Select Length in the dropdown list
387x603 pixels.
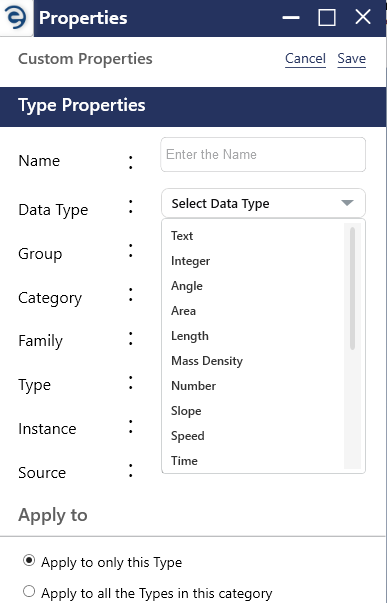[190, 336]
